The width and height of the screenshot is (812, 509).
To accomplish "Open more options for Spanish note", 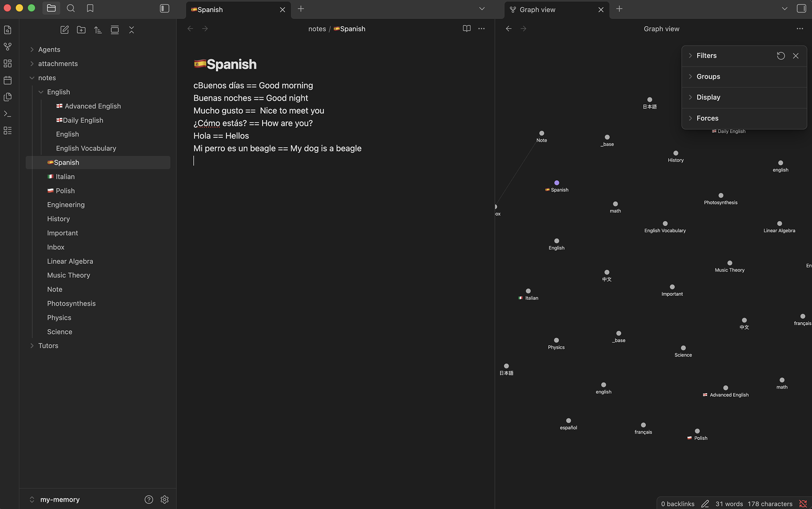I will click(x=481, y=29).
